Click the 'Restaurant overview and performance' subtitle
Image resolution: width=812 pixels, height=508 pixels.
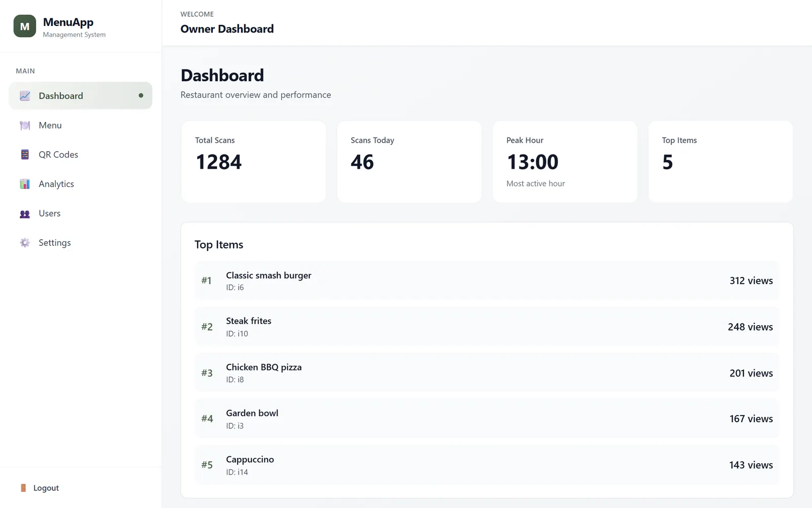[x=256, y=94]
